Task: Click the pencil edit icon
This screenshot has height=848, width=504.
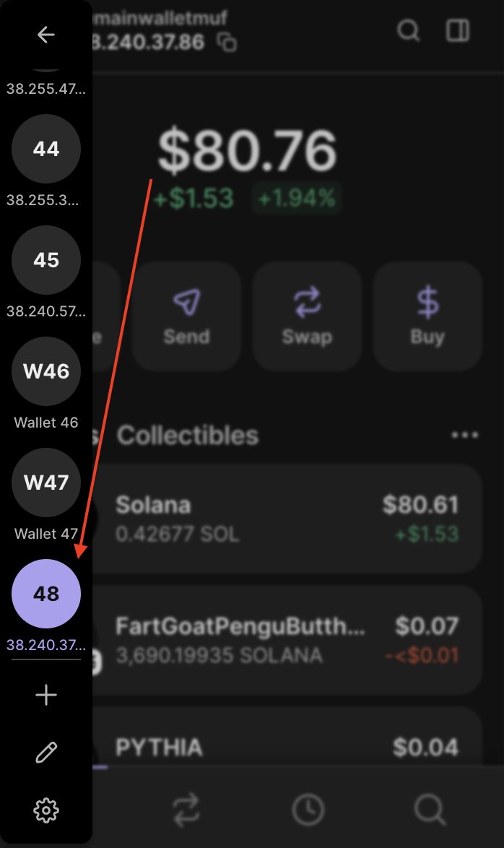Action: click(46, 753)
